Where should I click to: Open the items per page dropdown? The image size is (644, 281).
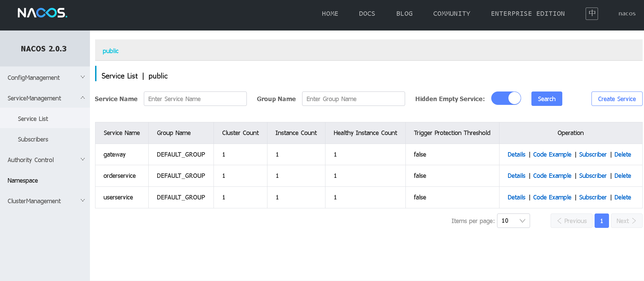(x=513, y=221)
